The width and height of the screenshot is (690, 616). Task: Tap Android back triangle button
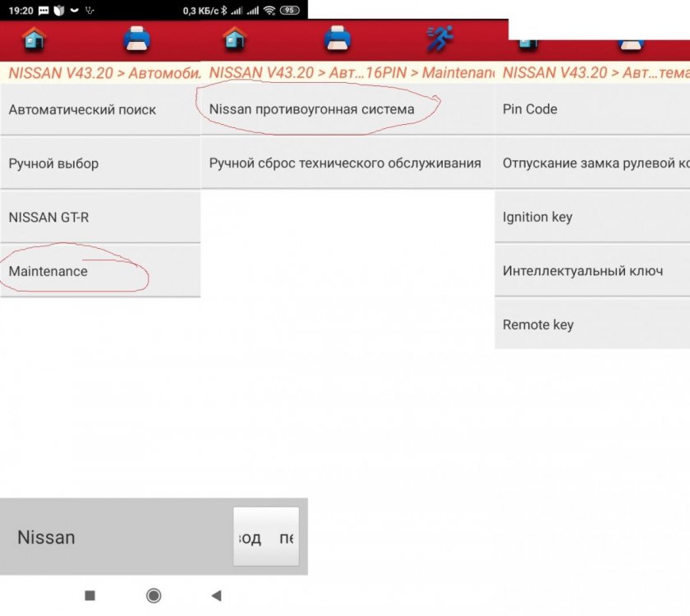(217, 595)
